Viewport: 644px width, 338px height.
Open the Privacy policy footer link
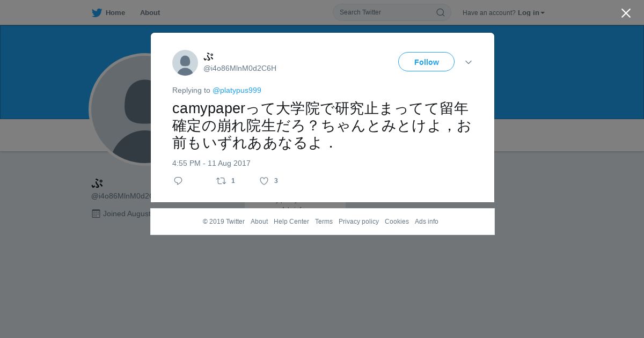(x=358, y=222)
